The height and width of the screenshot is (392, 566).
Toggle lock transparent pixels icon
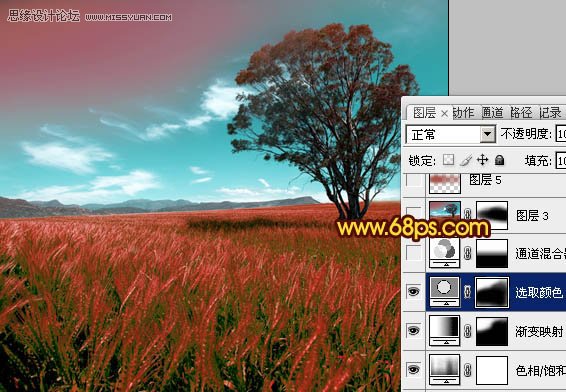pos(448,160)
